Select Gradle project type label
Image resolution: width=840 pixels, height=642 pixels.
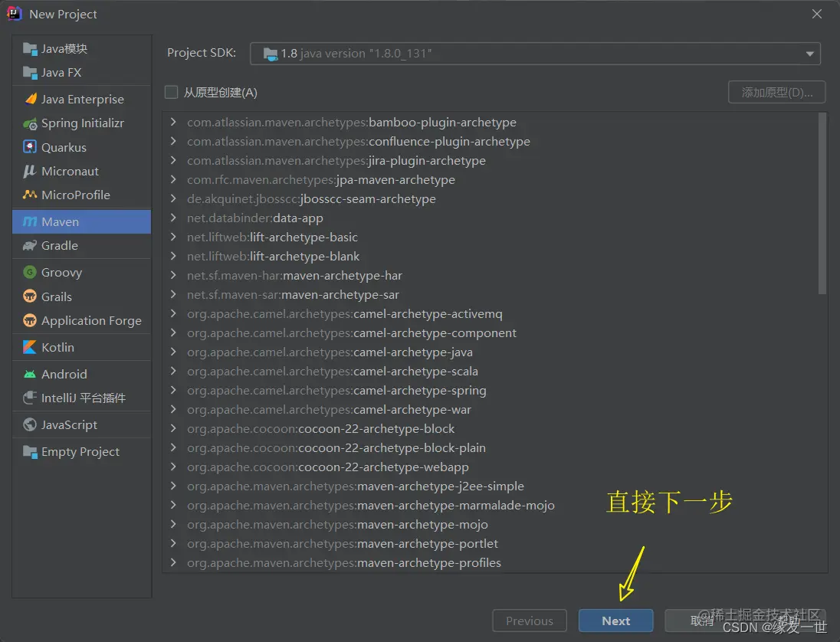(x=60, y=246)
